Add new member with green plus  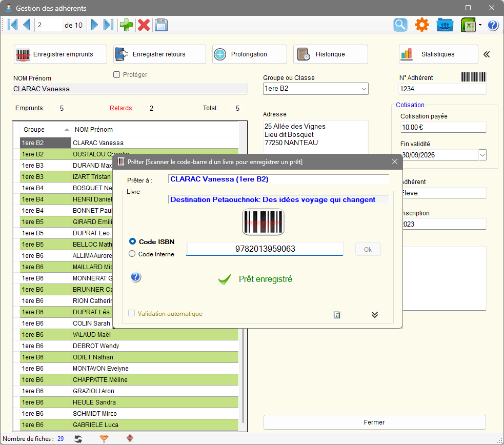click(x=126, y=25)
